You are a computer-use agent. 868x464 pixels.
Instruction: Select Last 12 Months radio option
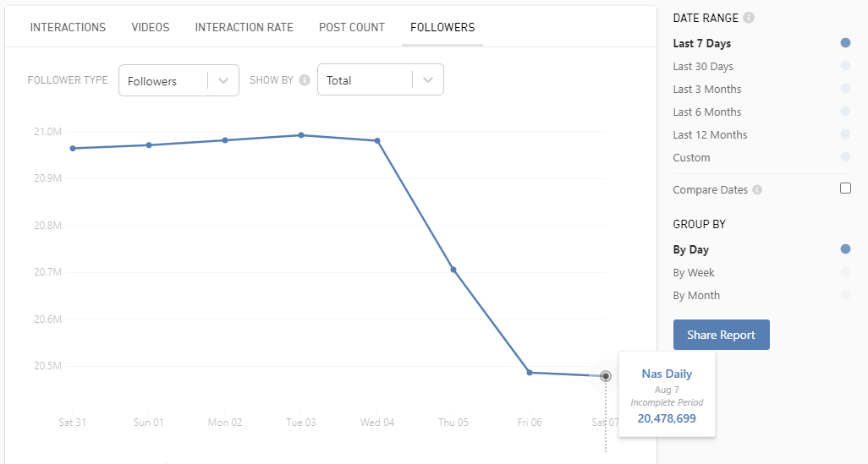coord(845,134)
